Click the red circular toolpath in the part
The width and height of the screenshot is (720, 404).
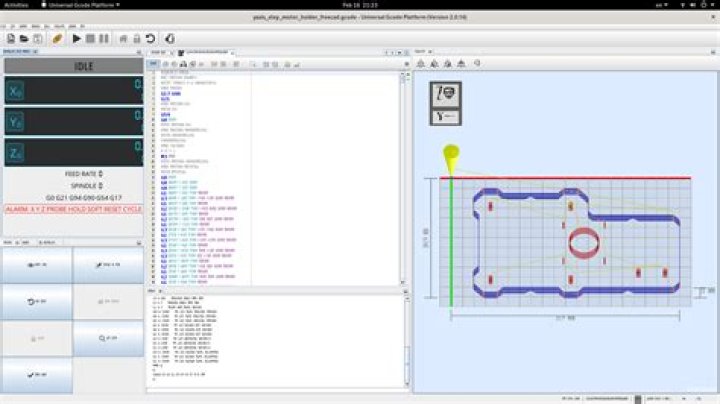tap(584, 243)
